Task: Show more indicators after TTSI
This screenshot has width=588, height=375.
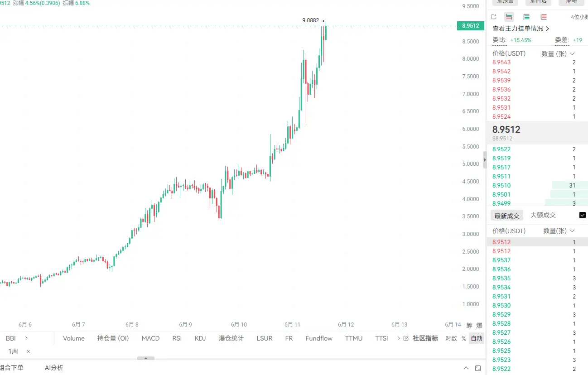Action: pos(398,338)
